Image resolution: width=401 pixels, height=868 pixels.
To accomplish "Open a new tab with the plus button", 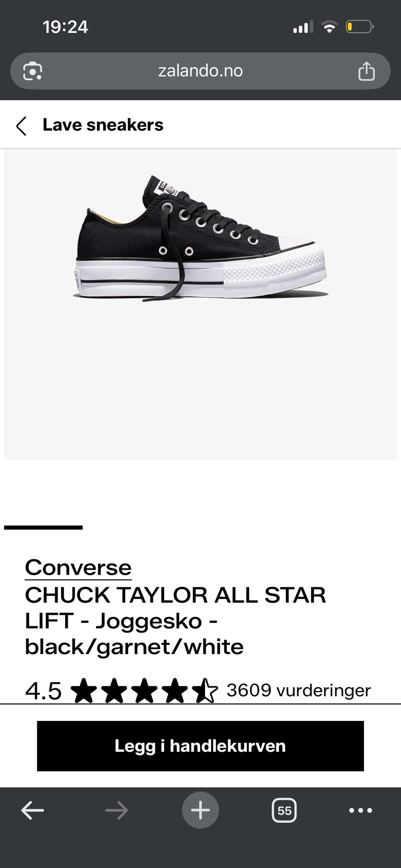I will (200, 810).
